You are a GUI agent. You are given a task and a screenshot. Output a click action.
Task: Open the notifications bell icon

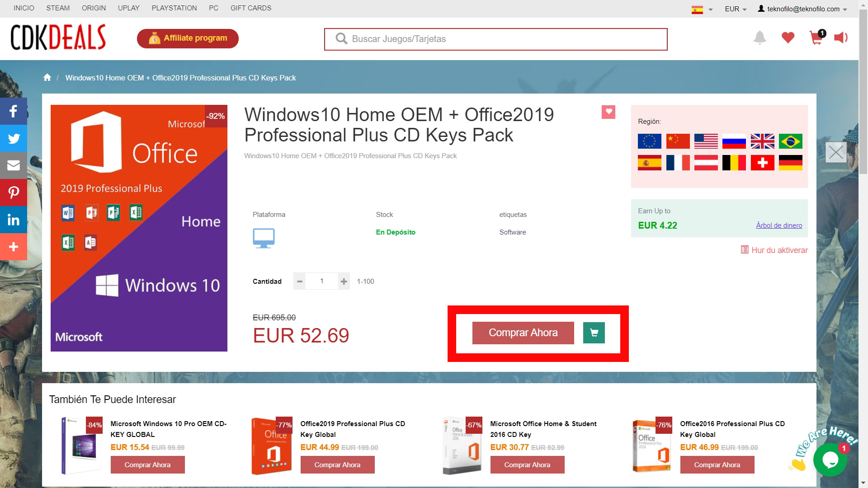760,38
